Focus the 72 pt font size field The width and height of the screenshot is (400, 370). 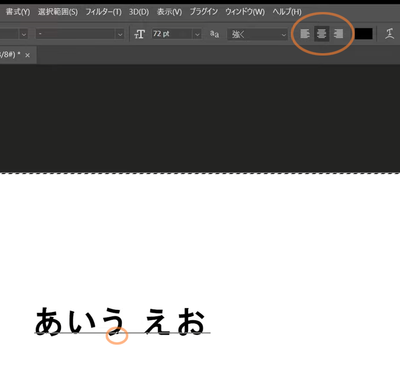[172, 34]
